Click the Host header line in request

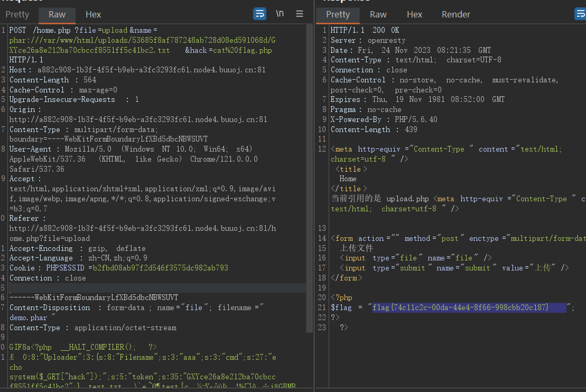point(137,70)
